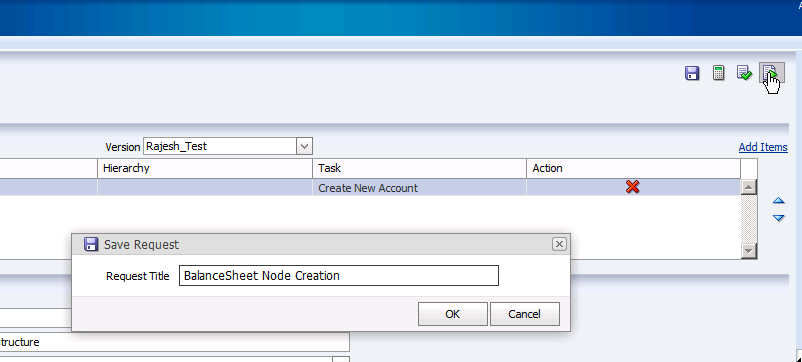
Task: Open the Version dropdown showing Rajesh_Test
Action: pyautogui.click(x=304, y=146)
